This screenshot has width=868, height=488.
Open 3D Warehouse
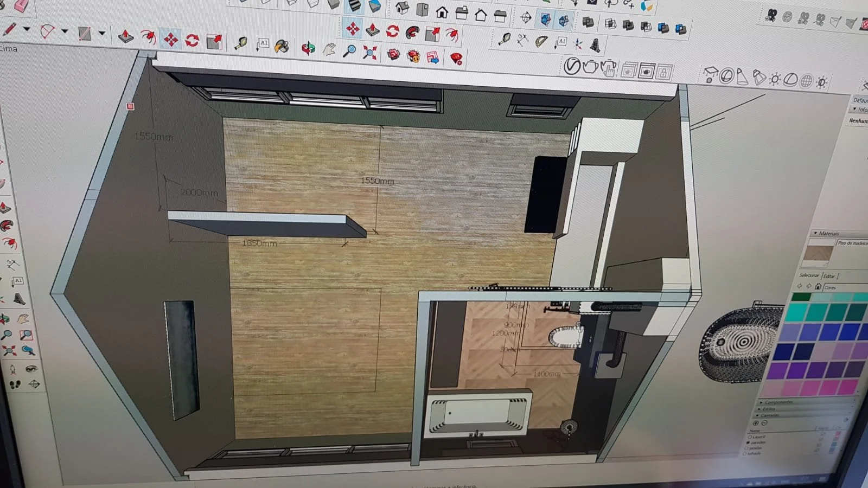393,54
